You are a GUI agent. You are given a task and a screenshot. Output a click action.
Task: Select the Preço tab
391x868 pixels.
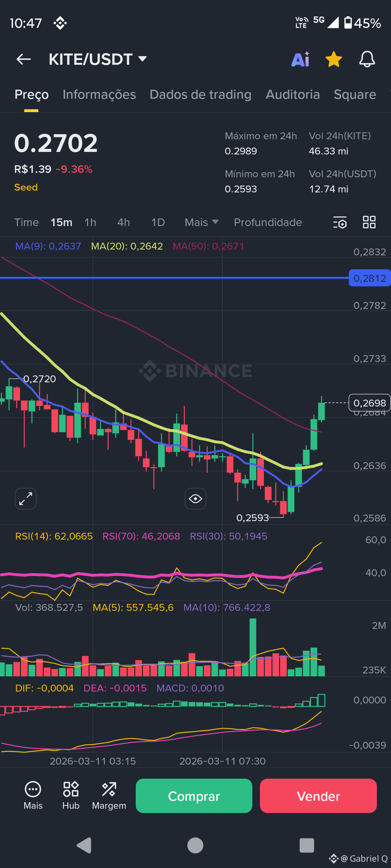(31, 94)
